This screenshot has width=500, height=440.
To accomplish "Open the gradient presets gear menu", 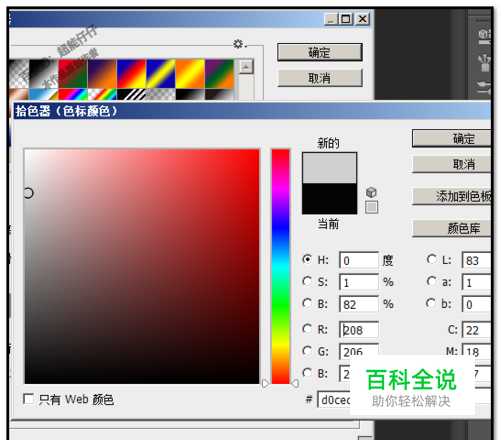I will pyautogui.click(x=240, y=44).
